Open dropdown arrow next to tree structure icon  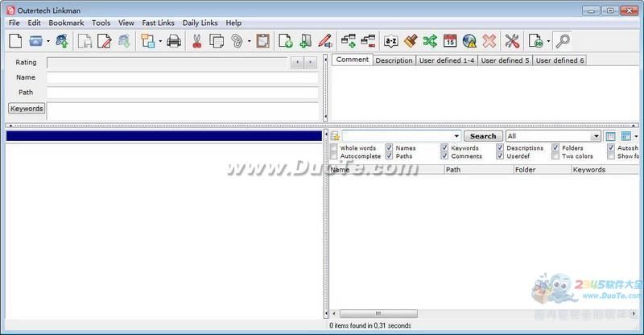click(160, 41)
